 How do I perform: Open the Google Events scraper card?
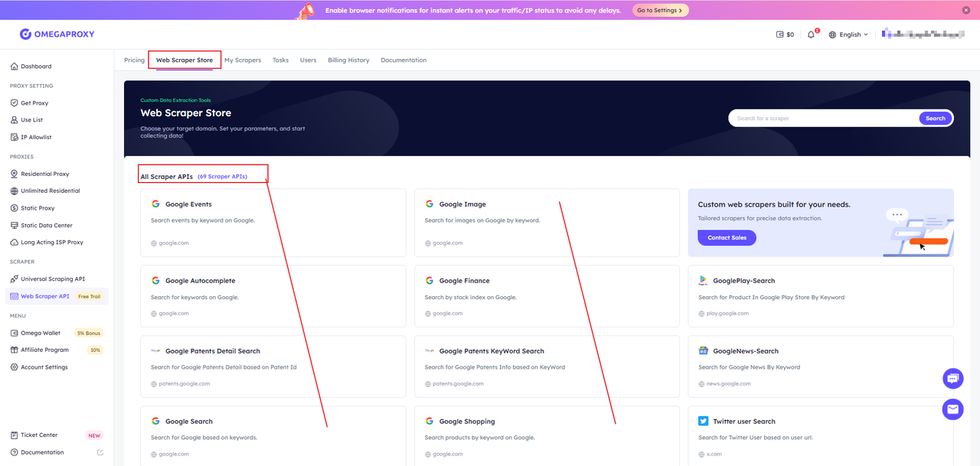point(273,223)
